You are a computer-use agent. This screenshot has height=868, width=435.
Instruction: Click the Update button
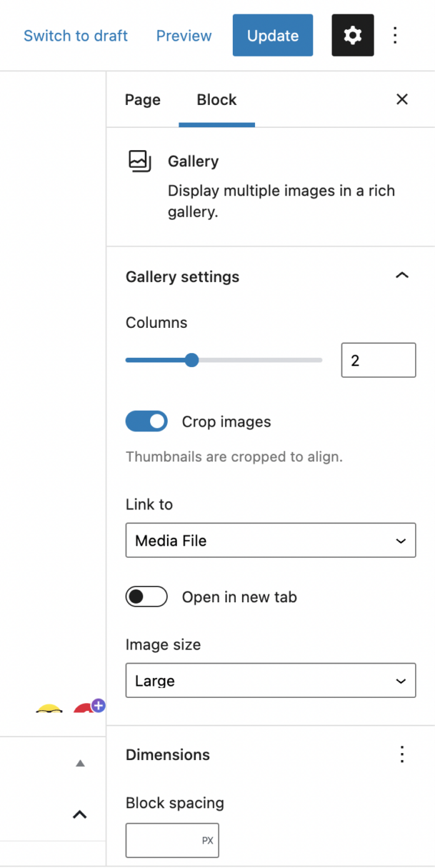272,35
